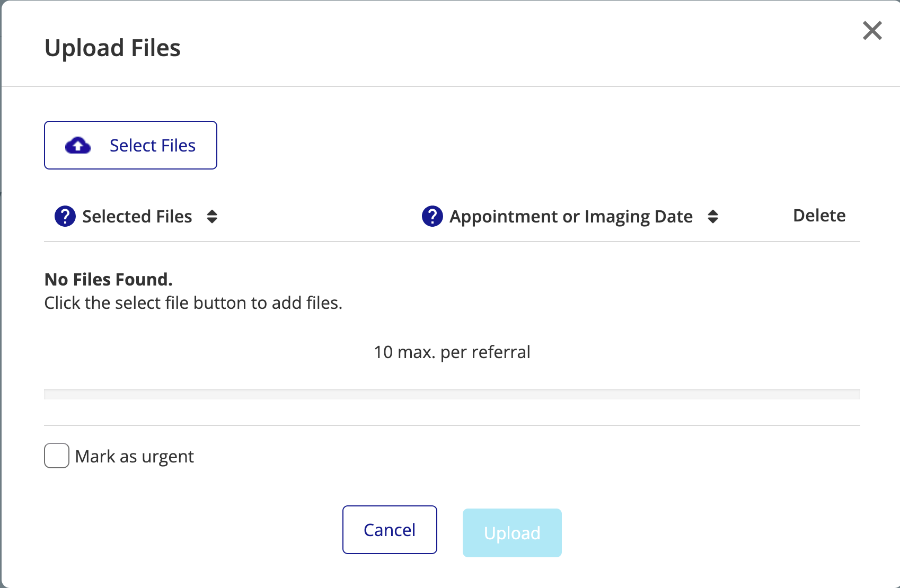Image resolution: width=900 pixels, height=588 pixels.
Task: Click the empty progress bar
Action: (451, 394)
